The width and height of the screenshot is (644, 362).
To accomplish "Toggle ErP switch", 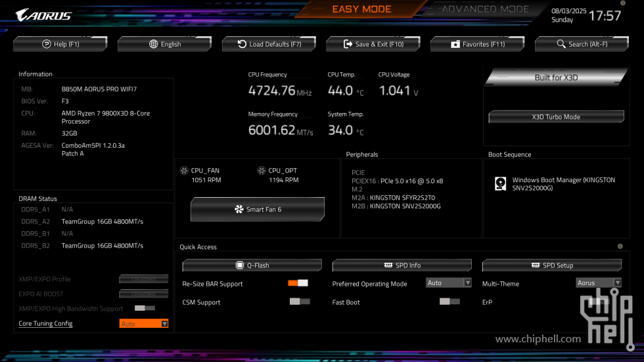I will pyautogui.click(x=599, y=302).
